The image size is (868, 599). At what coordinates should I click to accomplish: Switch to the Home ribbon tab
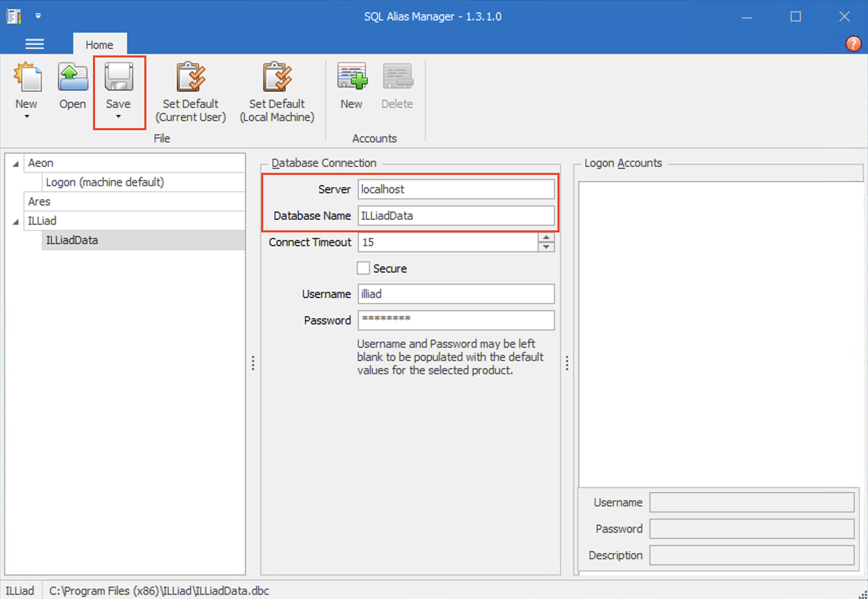tap(100, 44)
